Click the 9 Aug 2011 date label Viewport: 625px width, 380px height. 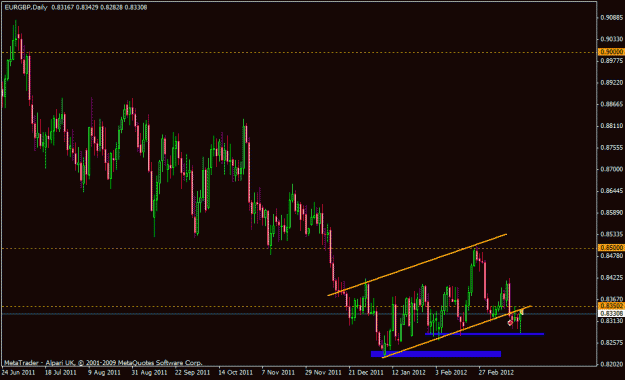104,372
